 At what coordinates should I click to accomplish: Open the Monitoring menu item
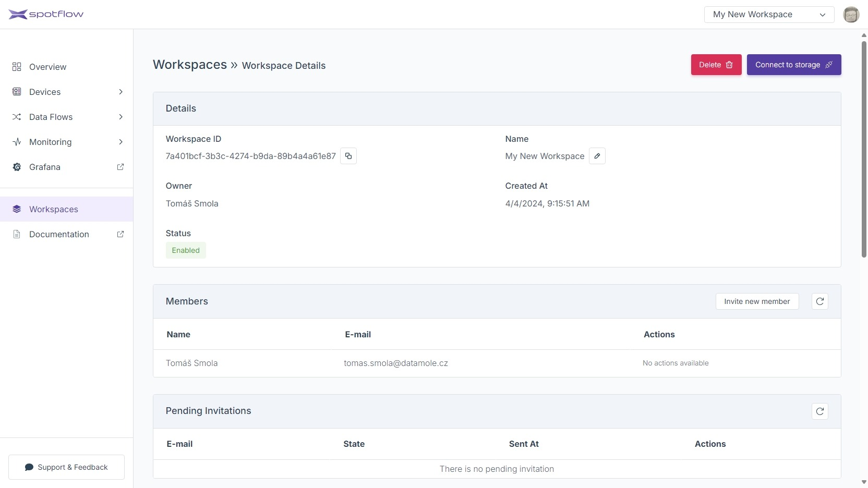[67, 142]
